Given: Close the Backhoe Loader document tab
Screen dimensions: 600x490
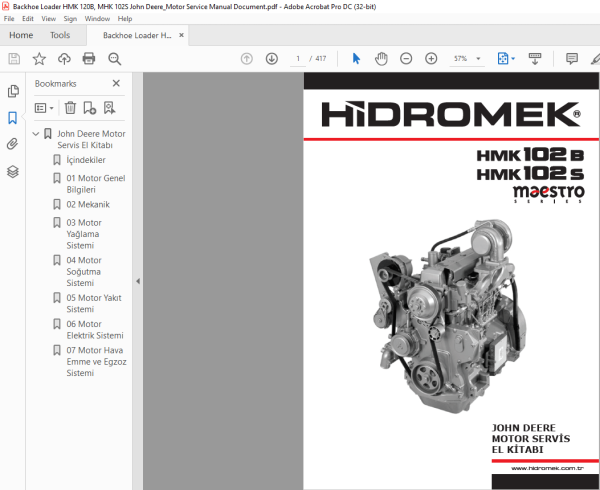Looking at the screenshot, I should tap(181, 35).
